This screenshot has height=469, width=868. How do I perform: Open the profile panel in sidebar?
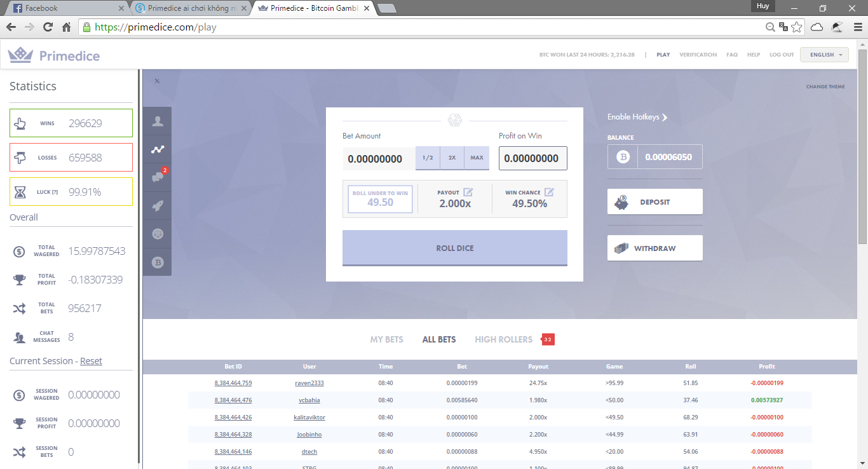click(x=157, y=121)
